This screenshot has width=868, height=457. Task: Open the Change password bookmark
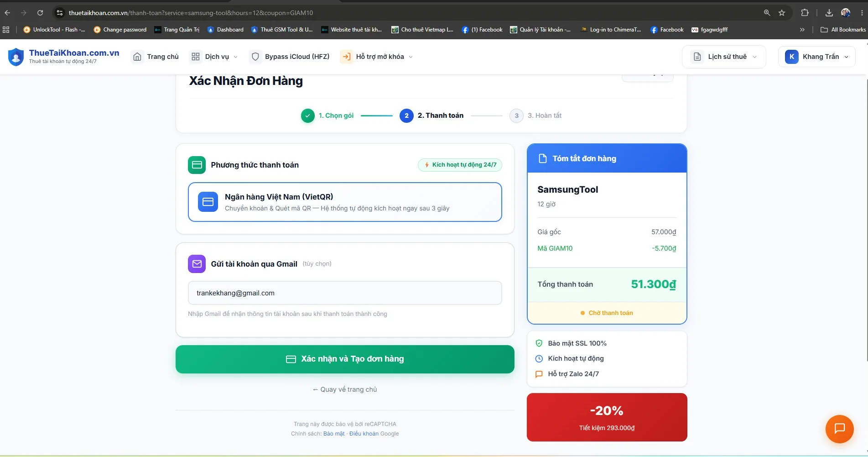point(120,30)
